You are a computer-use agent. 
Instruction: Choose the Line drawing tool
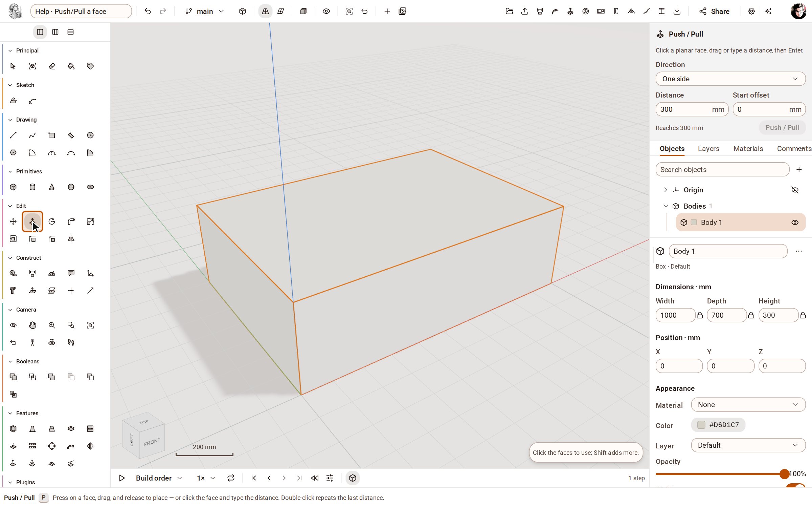[13, 135]
